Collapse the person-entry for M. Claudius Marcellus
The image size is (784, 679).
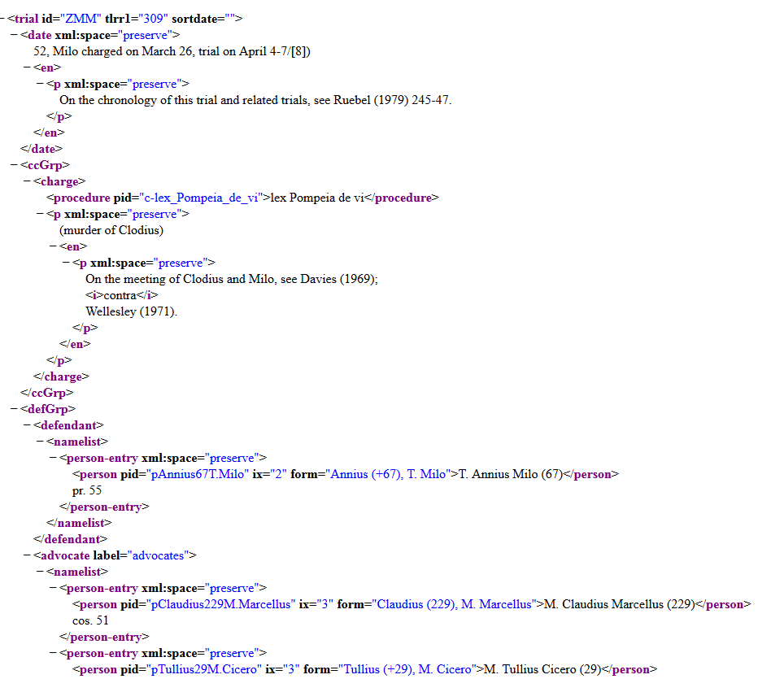pos(53,588)
